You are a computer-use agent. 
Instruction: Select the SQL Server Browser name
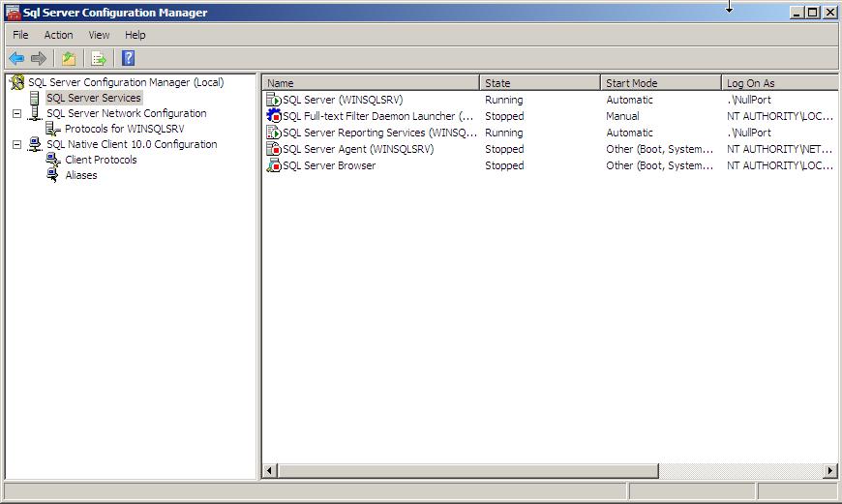(329, 165)
